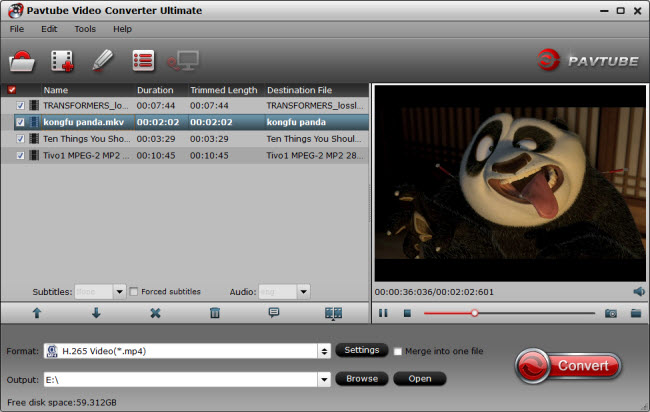650x412 pixels.
Task: Open the Output path dropdown
Action: point(324,379)
